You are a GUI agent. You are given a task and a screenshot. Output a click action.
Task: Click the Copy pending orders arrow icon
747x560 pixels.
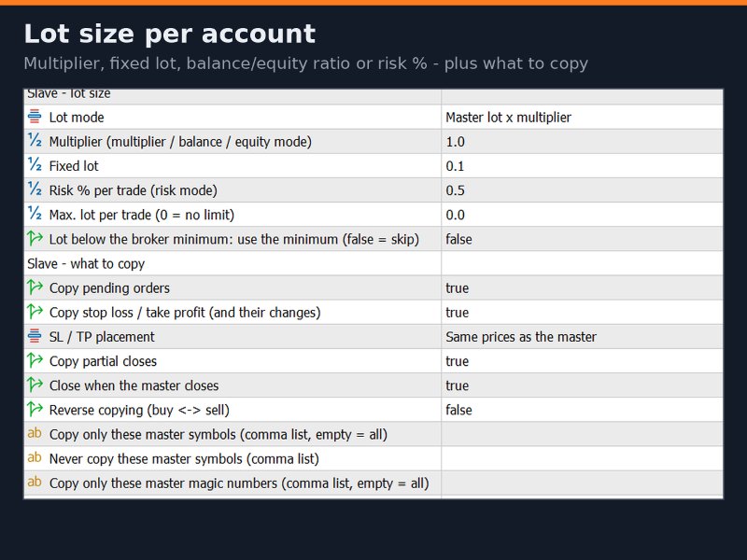[35, 287]
